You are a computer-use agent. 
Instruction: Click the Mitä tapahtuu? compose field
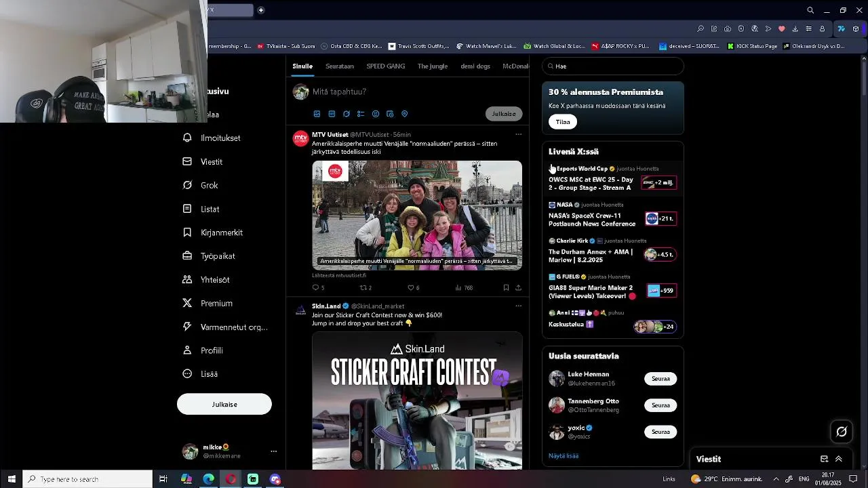339,91
